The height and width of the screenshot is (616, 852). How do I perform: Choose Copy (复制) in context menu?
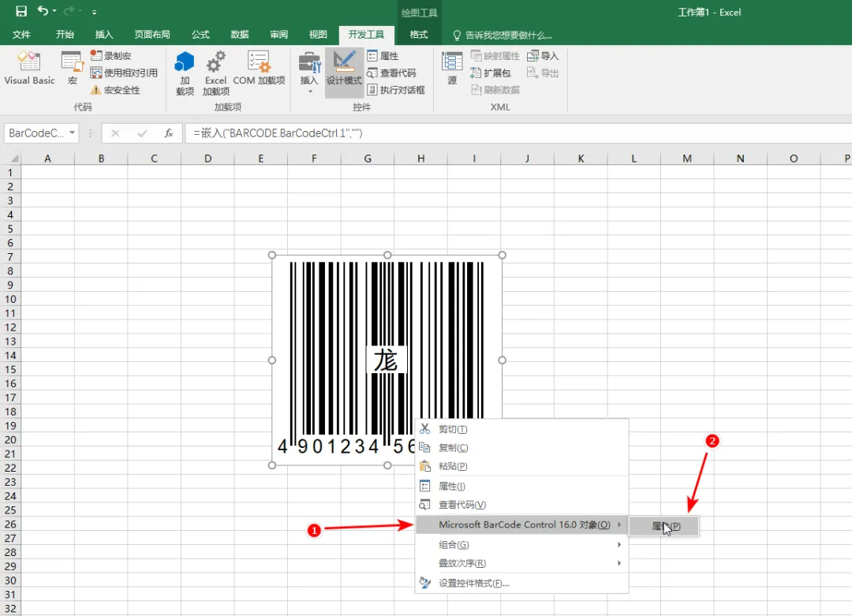[521, 447]
